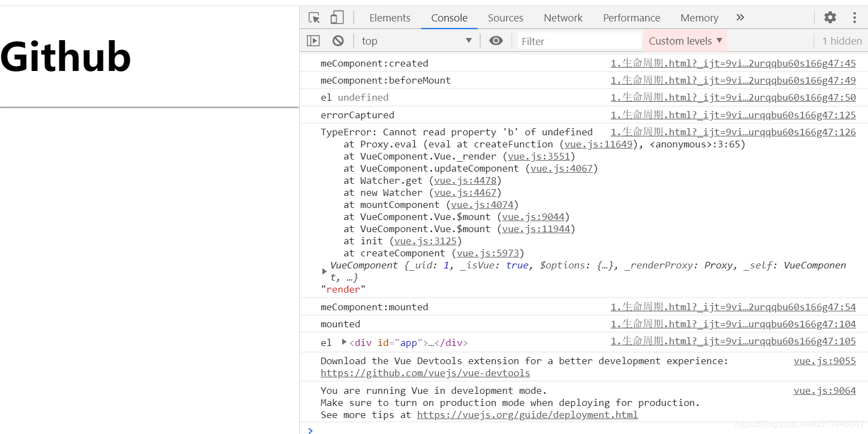Screen dimensions: 868x434
Task: Click the "render" string output
Action: [x=343, y=289]
